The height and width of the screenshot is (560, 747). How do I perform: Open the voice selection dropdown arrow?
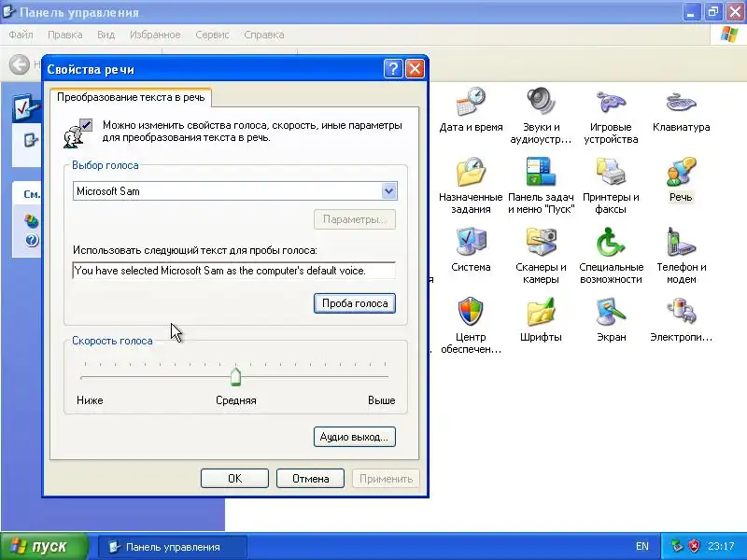(x=388, y=191)
